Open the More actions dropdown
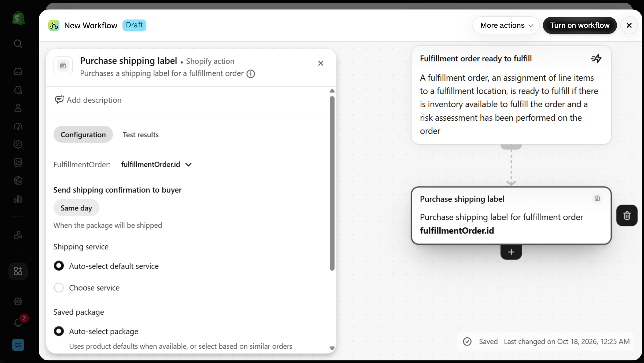644x363 pixels. 506,25
